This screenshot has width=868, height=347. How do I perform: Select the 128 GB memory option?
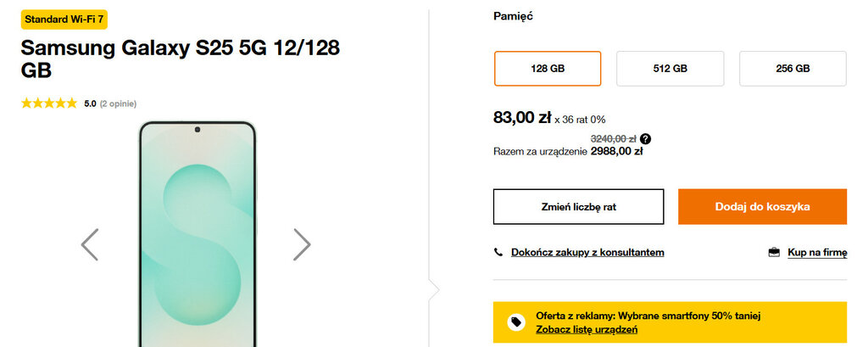(548, 69)
